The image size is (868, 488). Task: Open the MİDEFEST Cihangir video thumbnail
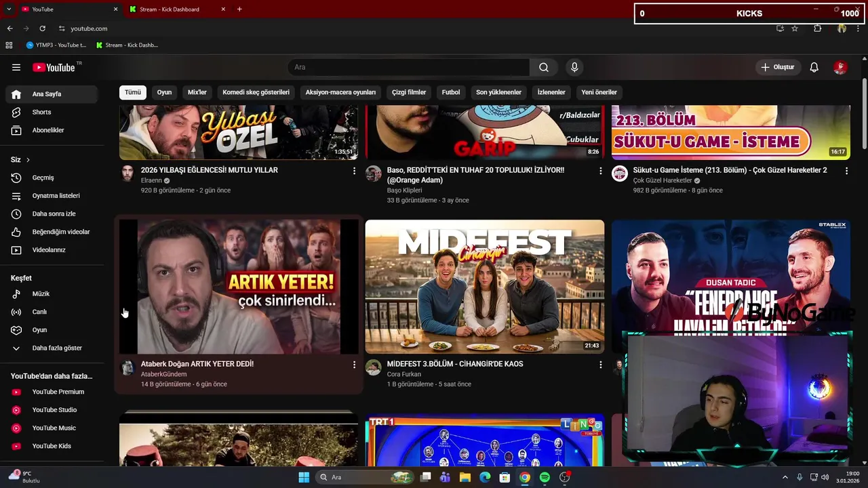(485, 287)
